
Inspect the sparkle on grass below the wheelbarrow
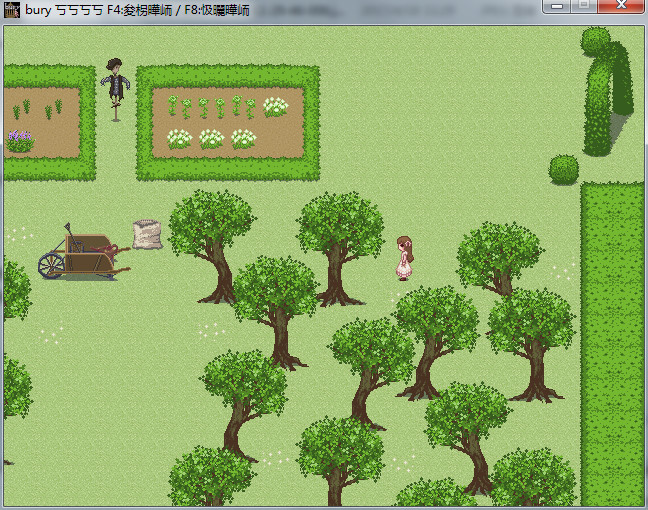pos(50,328)
